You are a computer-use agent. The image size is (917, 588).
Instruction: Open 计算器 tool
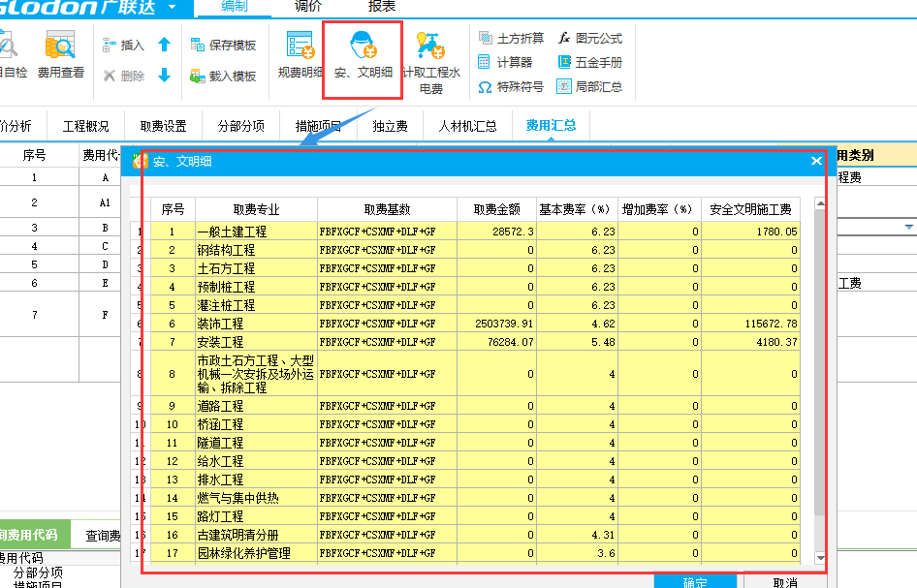pos(505,62)
